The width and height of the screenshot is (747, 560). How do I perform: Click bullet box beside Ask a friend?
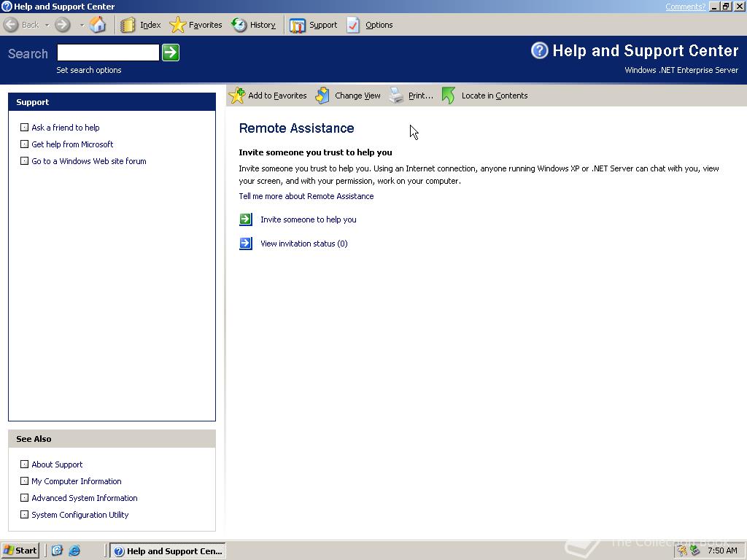tap(24, 127)
